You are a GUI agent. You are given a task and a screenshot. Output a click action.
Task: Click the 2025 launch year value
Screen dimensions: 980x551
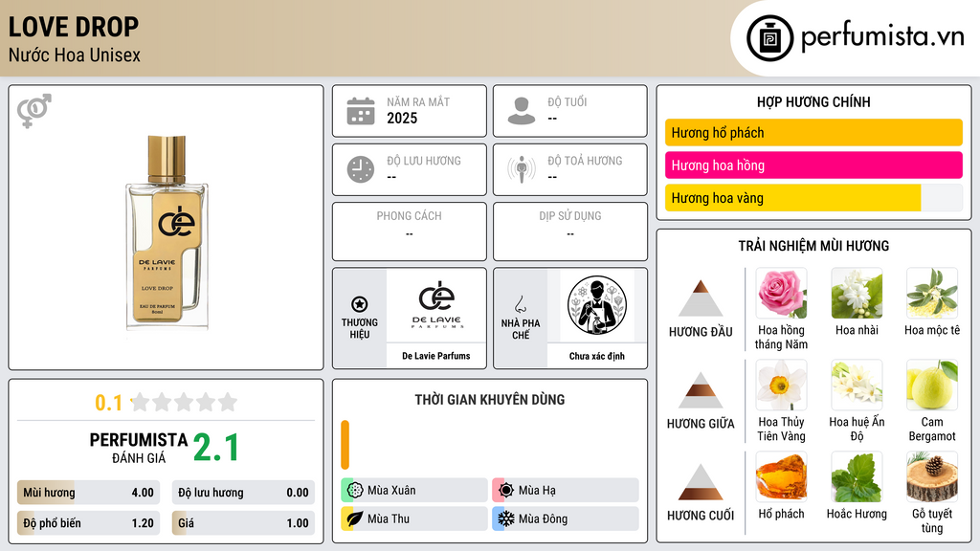click(402, 118)
